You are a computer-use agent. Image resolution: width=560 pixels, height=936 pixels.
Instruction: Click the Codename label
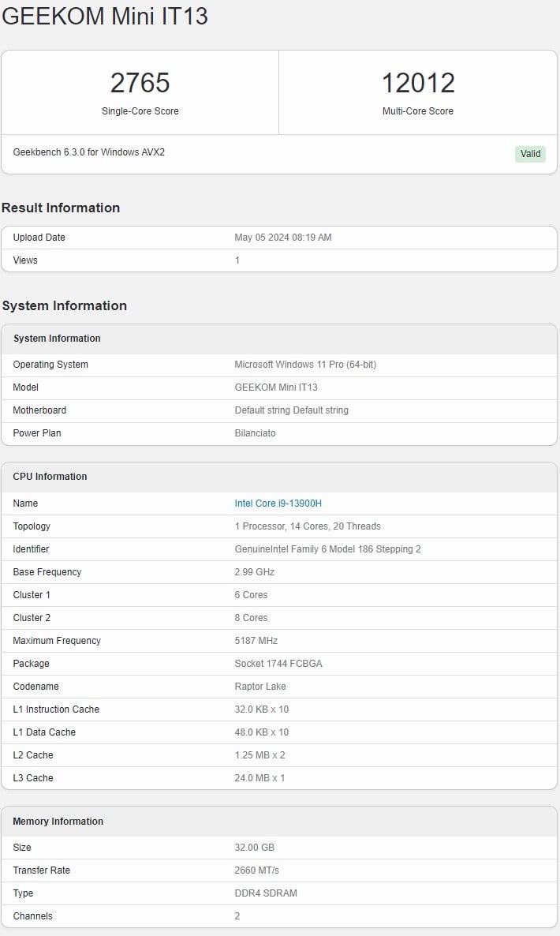[35, 687]
